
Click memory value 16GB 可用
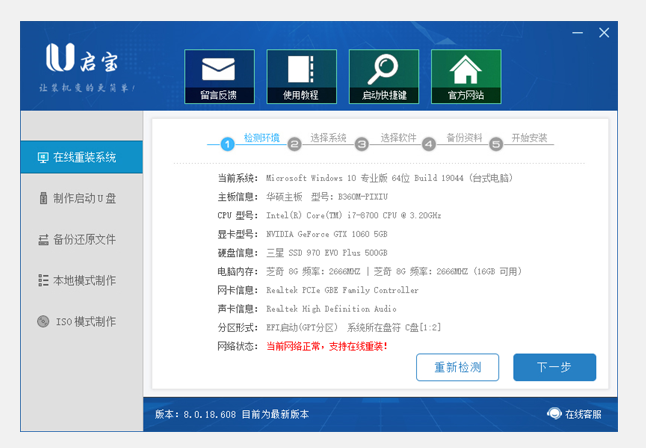point(497,271)
